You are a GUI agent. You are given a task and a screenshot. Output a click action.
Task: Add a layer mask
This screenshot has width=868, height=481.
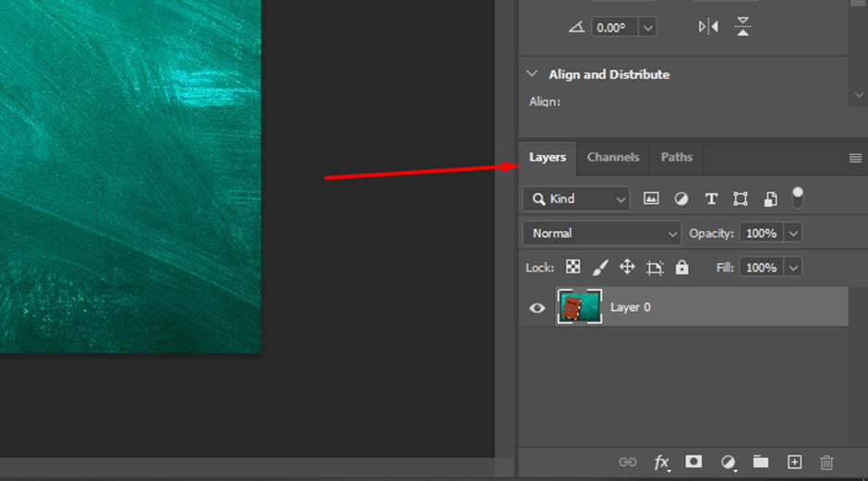coord(693,461)
